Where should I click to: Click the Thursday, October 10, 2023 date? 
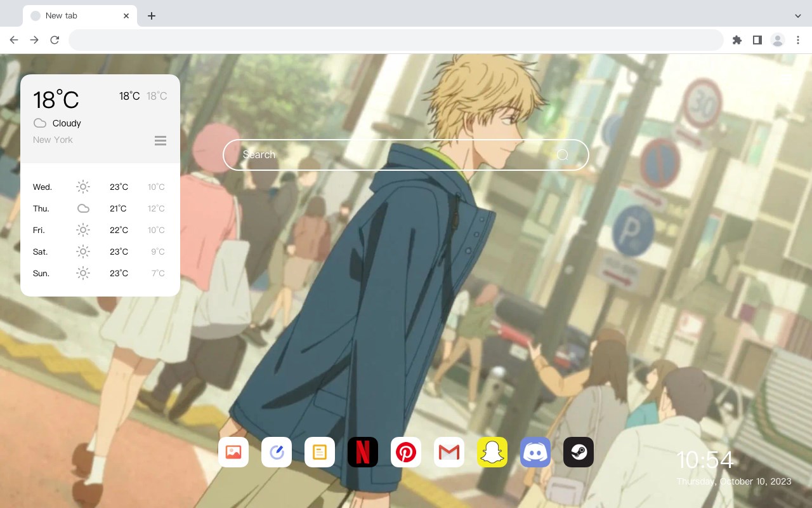[734, 481]
